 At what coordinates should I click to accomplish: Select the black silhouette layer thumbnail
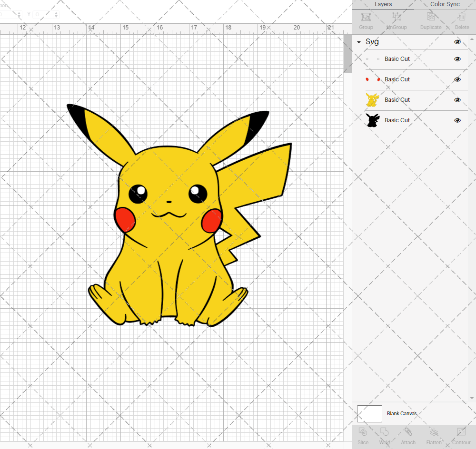click(373, 120)
